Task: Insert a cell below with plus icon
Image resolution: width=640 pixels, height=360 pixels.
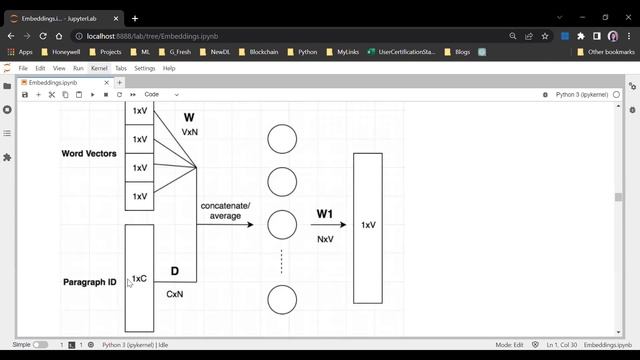Action: [x=38, y=95]
